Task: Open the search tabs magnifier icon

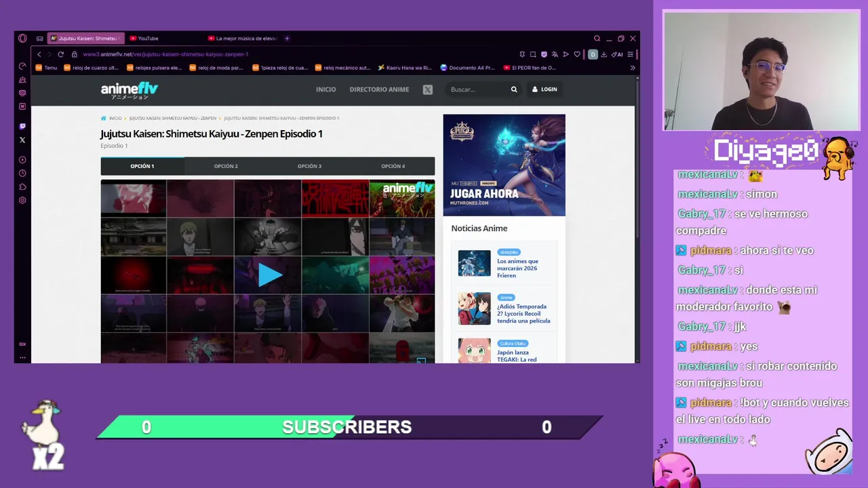Action: (x=597, y=39)
